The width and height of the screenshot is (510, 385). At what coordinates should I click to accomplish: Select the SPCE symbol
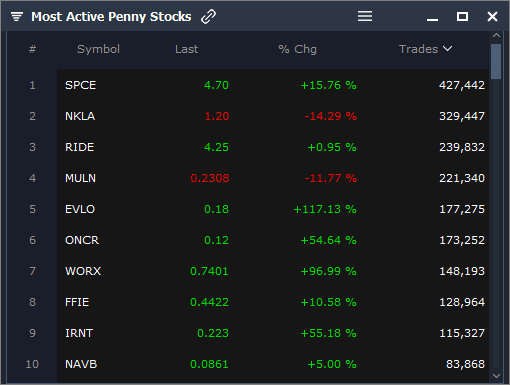click(80, 85)
